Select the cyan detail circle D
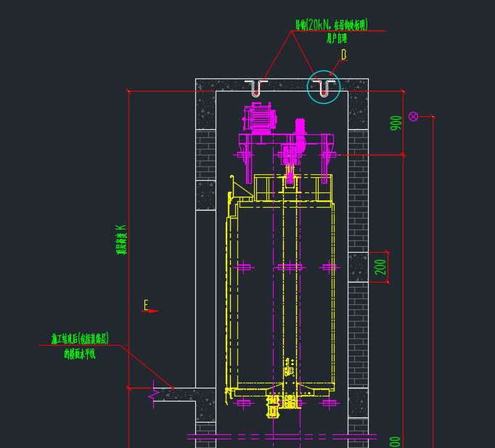 [x=324, y=87]
